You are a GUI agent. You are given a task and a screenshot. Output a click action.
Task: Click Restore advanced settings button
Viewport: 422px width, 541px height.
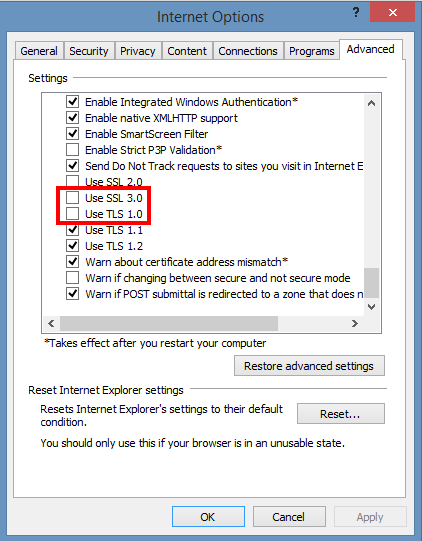point(309,366)
